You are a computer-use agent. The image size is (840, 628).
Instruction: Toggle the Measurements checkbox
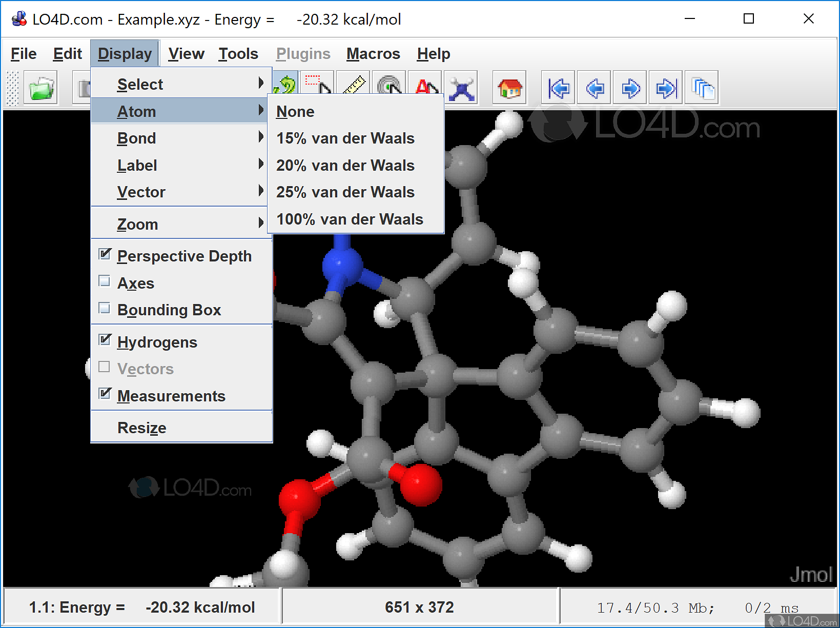(105, 394)
